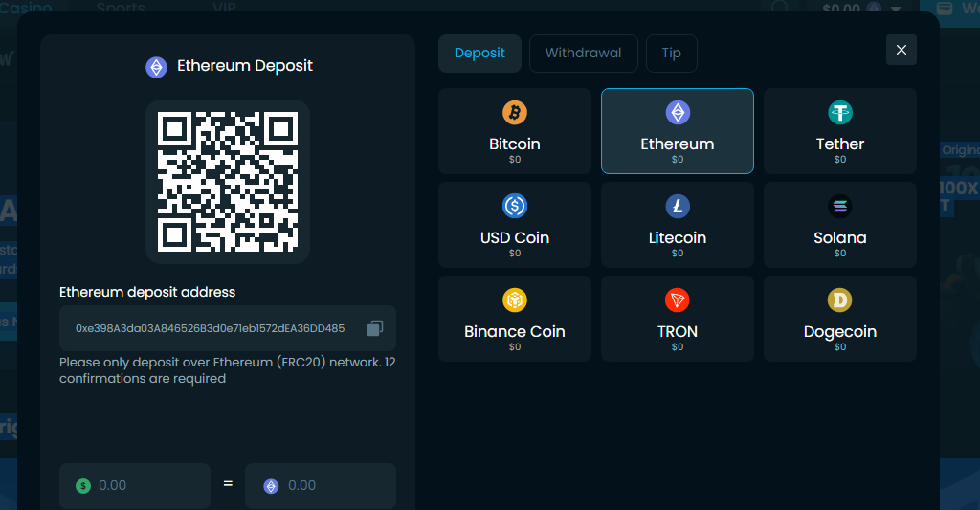
Task: Click the Ethereum amount input field
Action: click(x=330, y=485)
